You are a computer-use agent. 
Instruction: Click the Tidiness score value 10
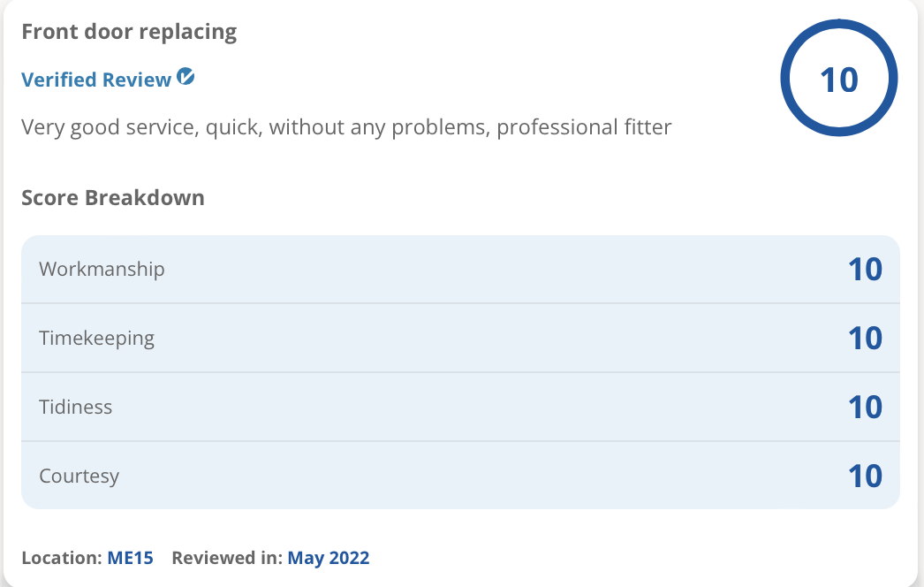[865, 408]
